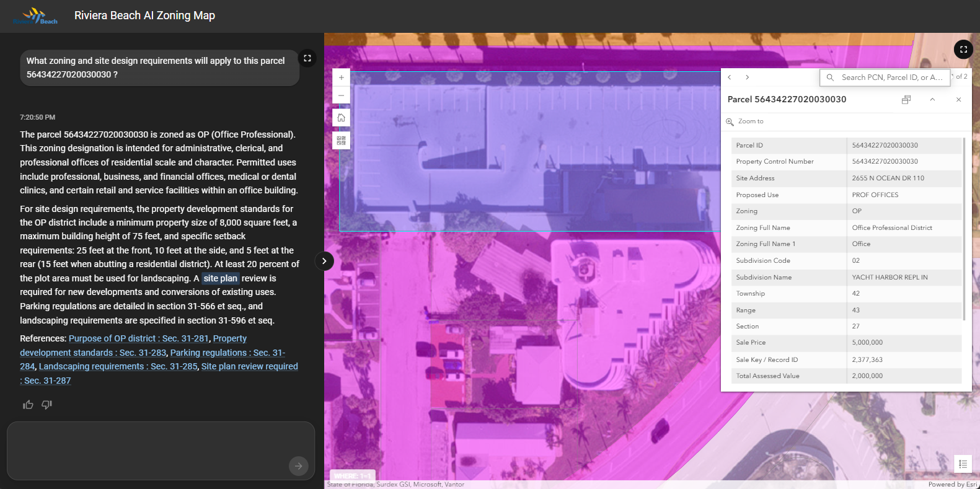Expand chat panel to fullscreen
Screen dimensions: 980x489
tap(307, 58)
